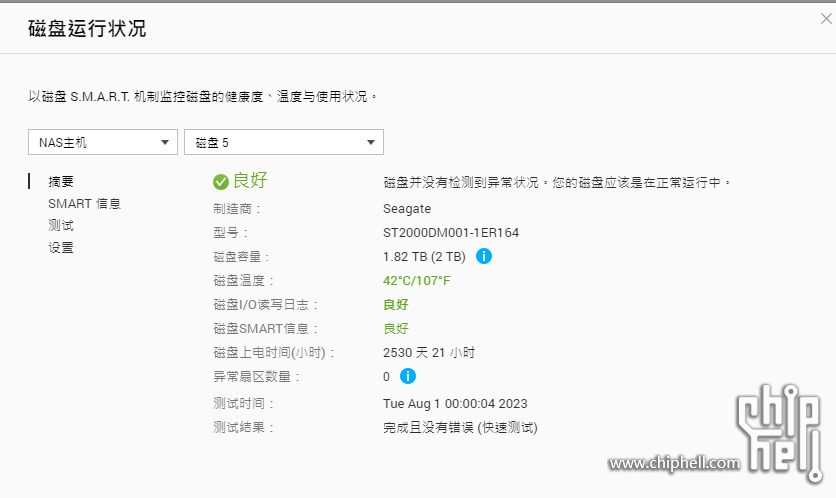Viewport: 836px width, 498px height.
Task: Close the 磁盘运行状况 dialog
Action: [826, 19]
